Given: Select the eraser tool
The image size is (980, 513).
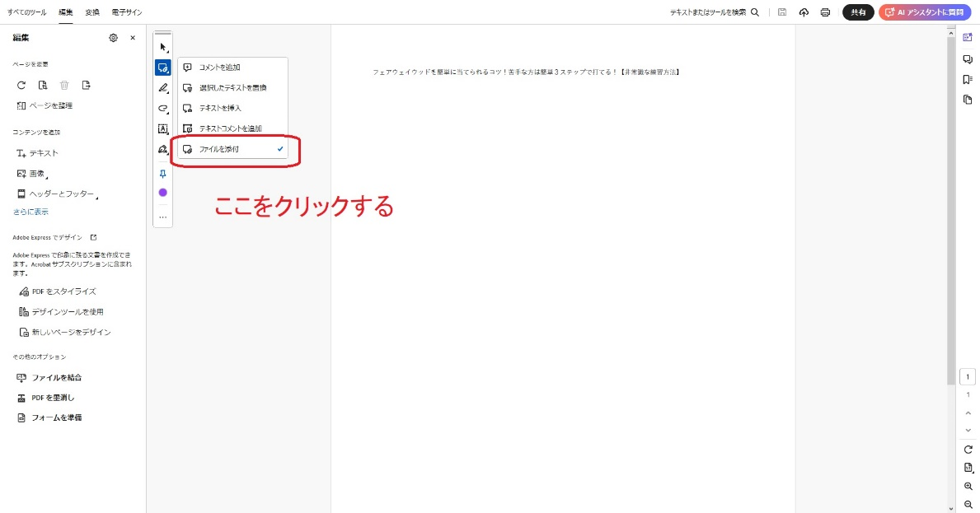Looking at the screenshot, I should pyautogui.click(x=162, y=108).
